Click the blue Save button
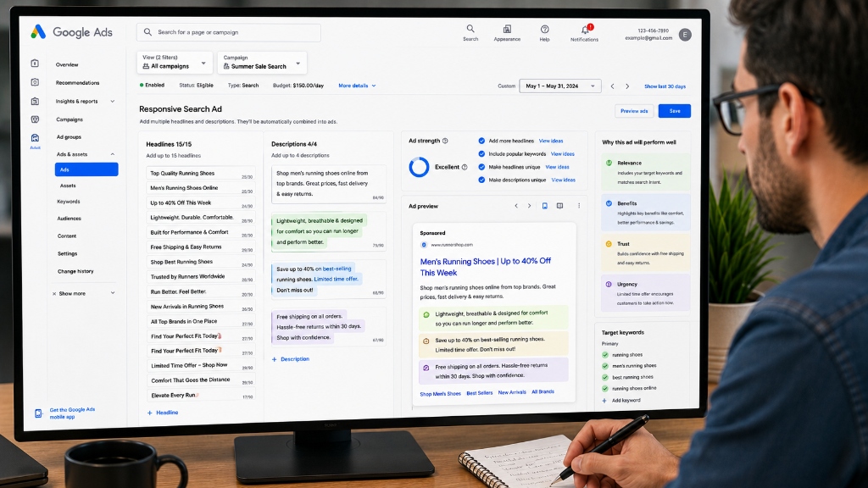The height and width of the screenshot is (488, 868). pos(674,111)
